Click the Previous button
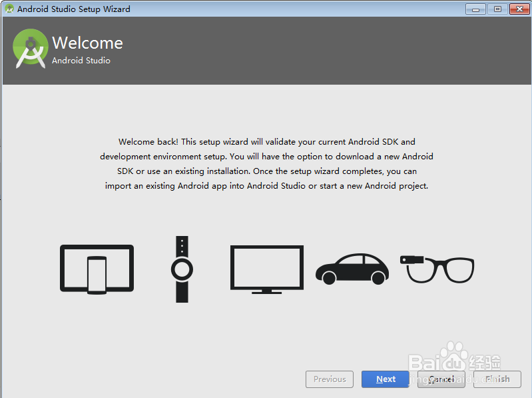 tap(330, 379)
